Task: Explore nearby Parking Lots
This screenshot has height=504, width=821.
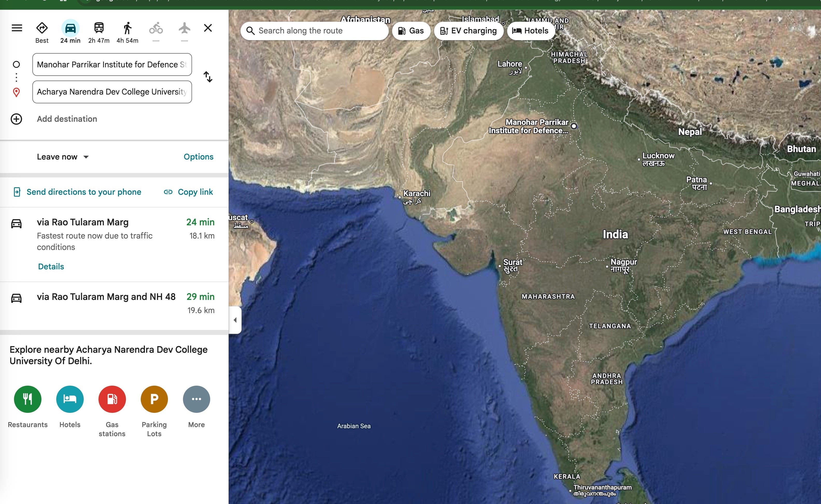Action: tap(154, 411)
